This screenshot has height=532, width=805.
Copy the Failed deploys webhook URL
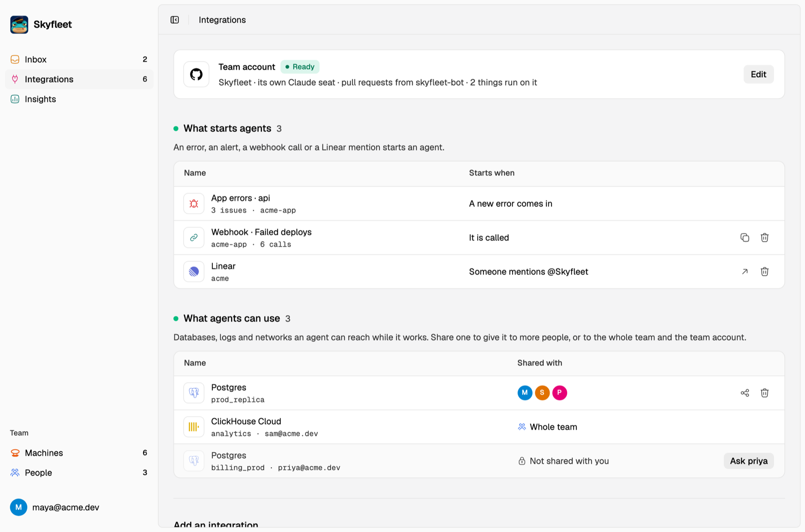coord(745,237)
